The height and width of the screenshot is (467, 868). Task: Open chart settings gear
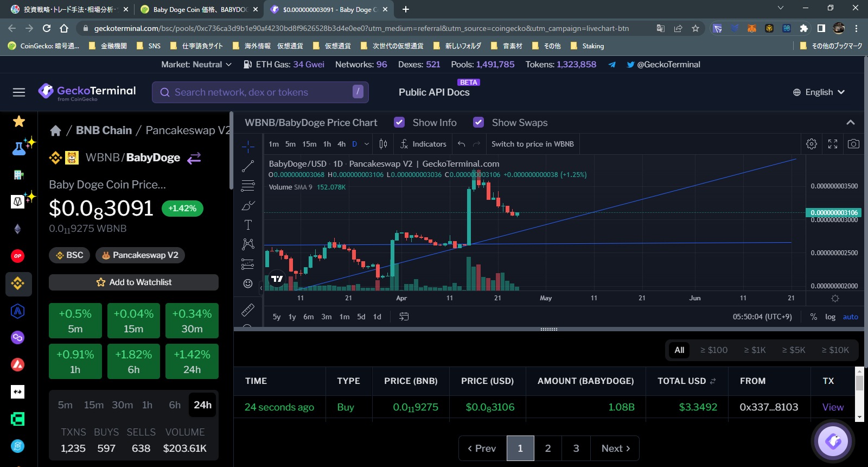812,144
